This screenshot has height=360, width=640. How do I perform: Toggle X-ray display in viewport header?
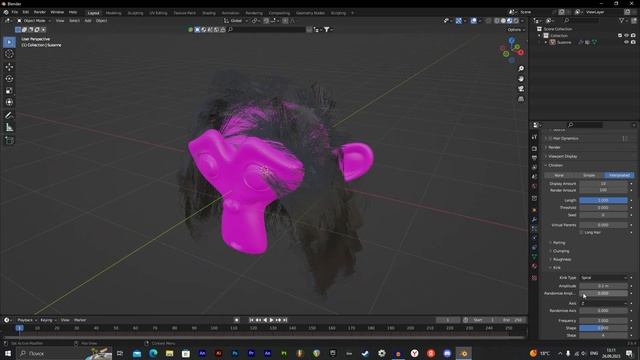[x=488, y=21]
